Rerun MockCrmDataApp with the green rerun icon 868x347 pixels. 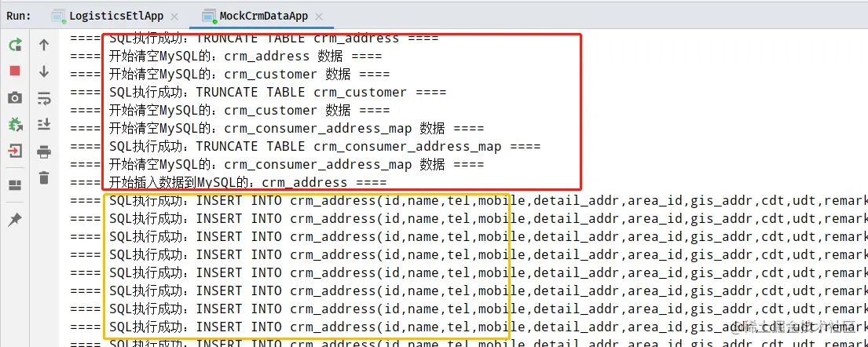[x=15, y=45]
